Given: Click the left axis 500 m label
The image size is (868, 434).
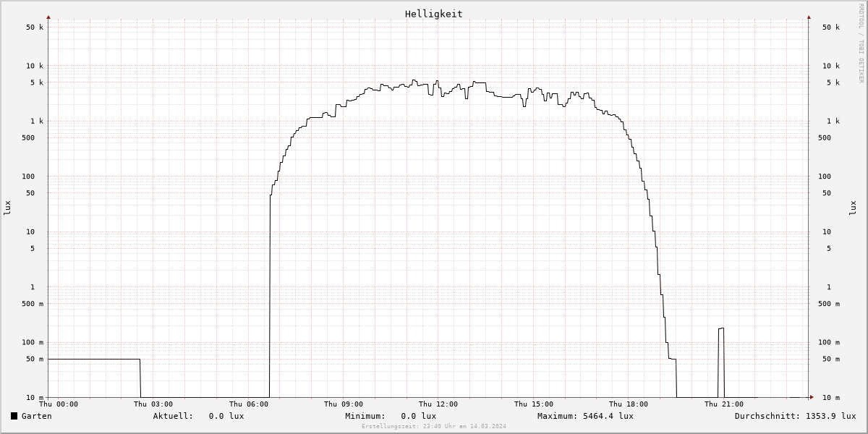Looking at the screenshot, I should click(x=33, y=304).
